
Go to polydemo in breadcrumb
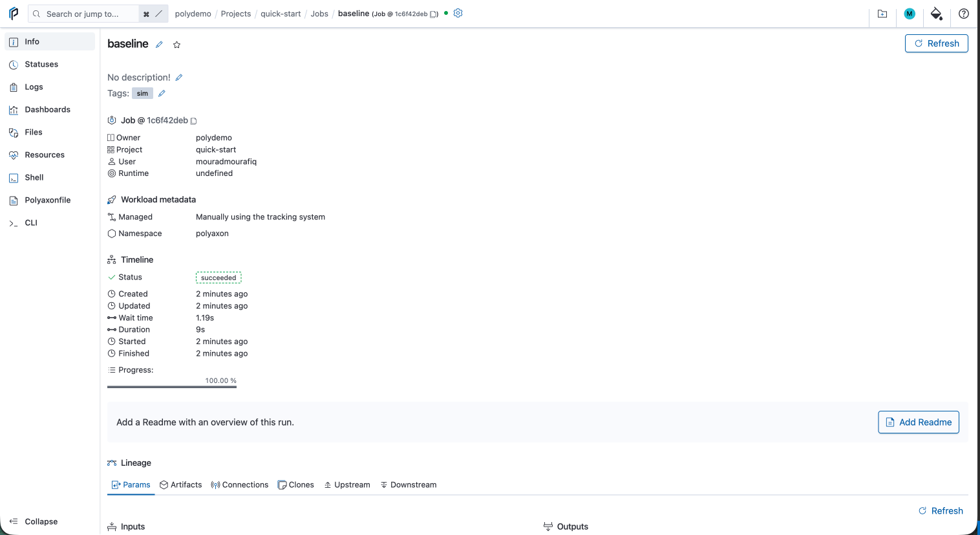pyautogui.click(x=193, y=14)
